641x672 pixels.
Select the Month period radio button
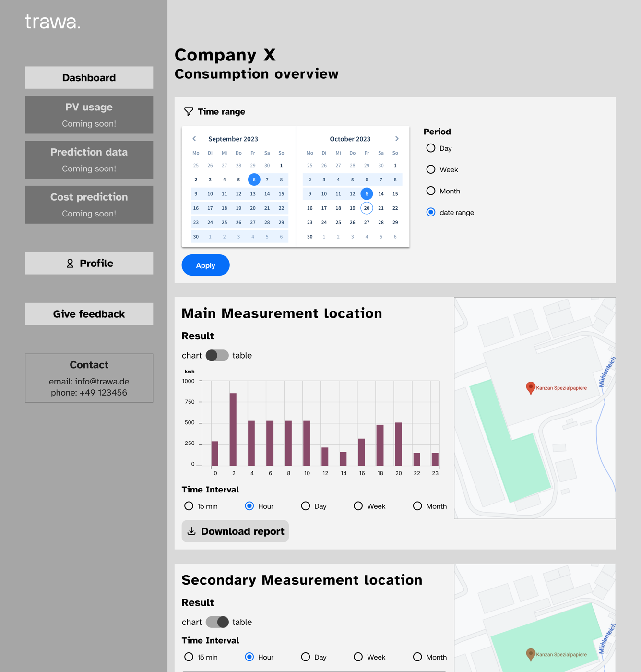(431, 191)
